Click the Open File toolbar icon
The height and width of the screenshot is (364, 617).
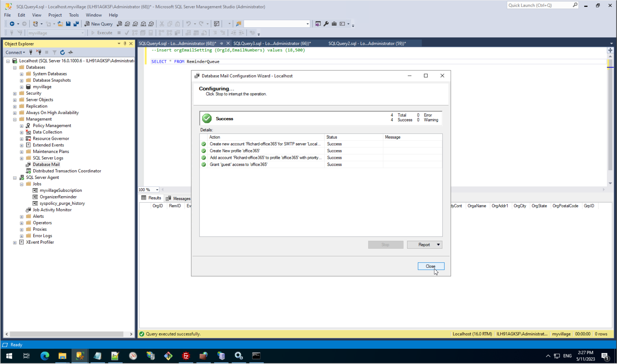60,24
